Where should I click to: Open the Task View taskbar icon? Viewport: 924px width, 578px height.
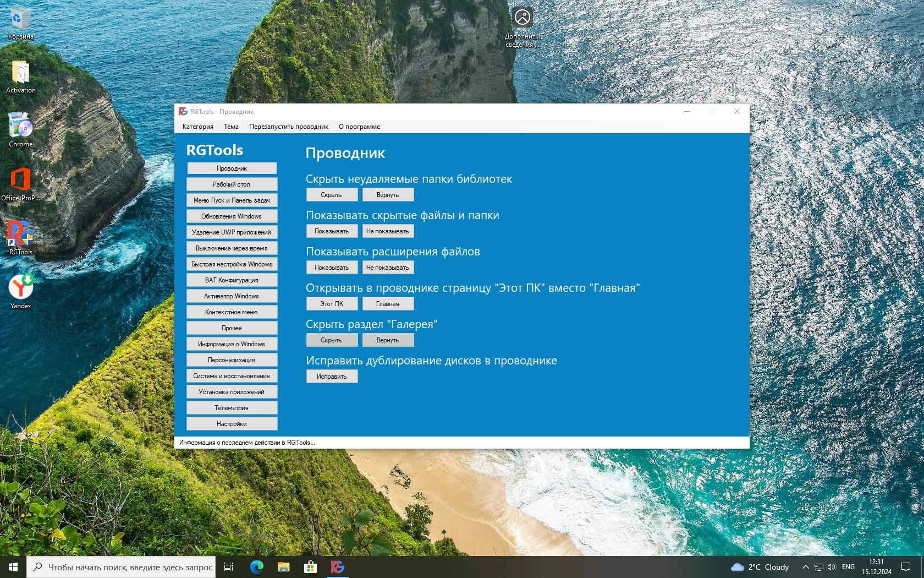229,567
